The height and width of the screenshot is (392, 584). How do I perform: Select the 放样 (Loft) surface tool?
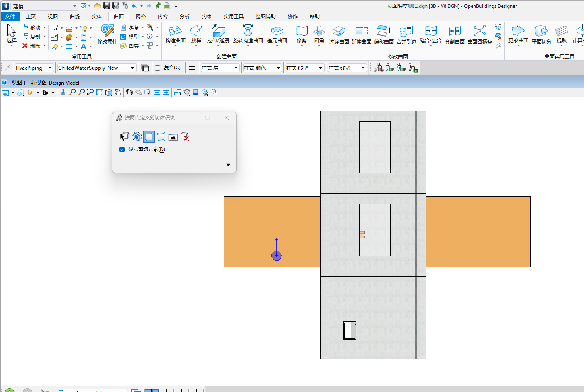[196, 31]
